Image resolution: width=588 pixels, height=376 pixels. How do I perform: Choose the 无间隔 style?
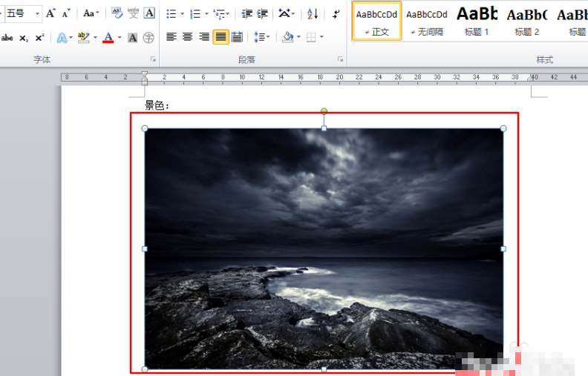coord(427,21)
